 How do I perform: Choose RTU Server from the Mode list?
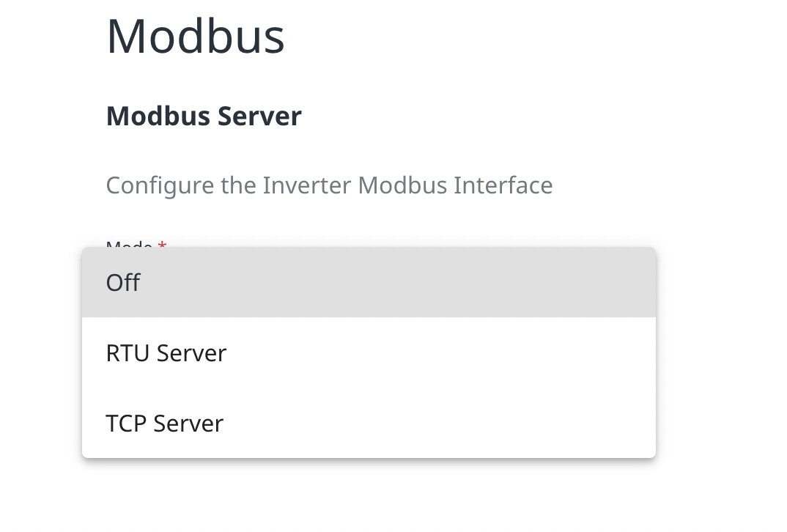[369, 352]
